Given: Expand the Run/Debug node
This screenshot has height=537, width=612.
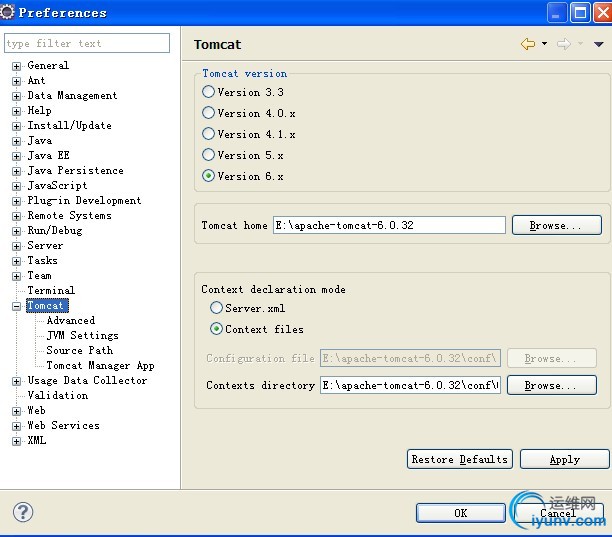Looking at the screenshot, I should click(x=16, y=231).
